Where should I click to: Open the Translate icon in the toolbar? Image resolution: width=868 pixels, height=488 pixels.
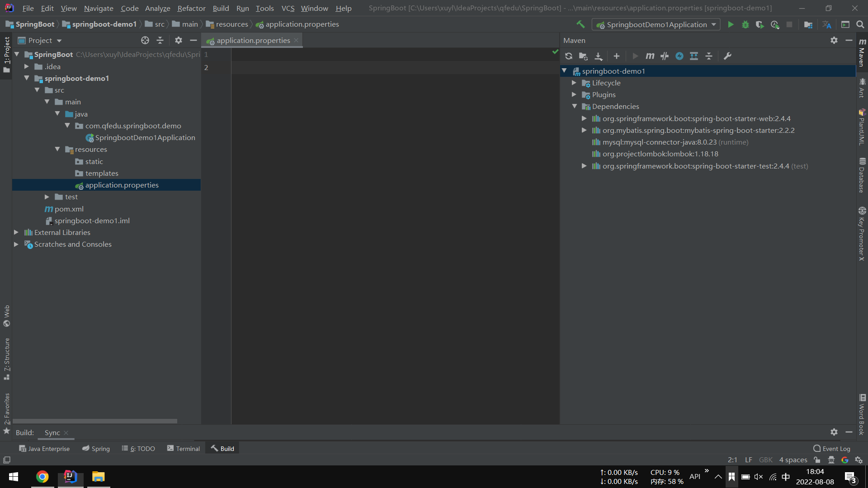click(x=827, y=24)
